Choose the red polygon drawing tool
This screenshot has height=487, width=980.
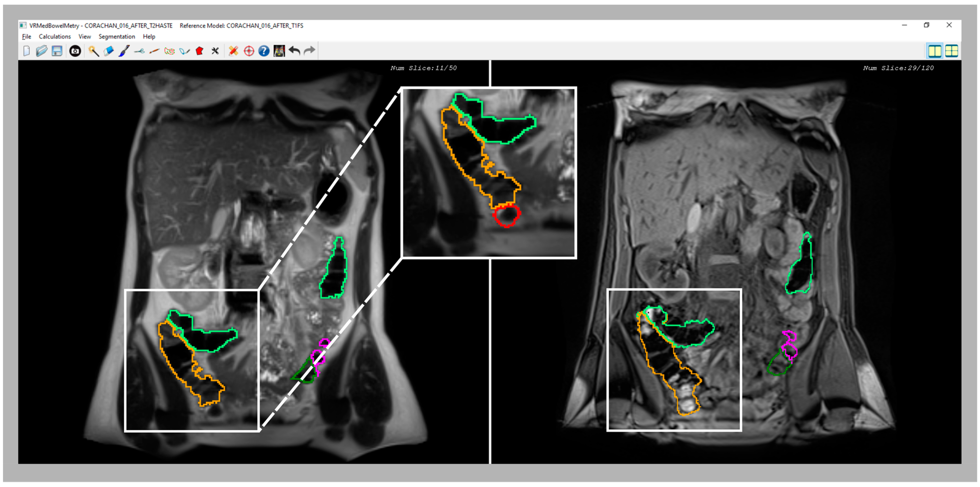200,51
